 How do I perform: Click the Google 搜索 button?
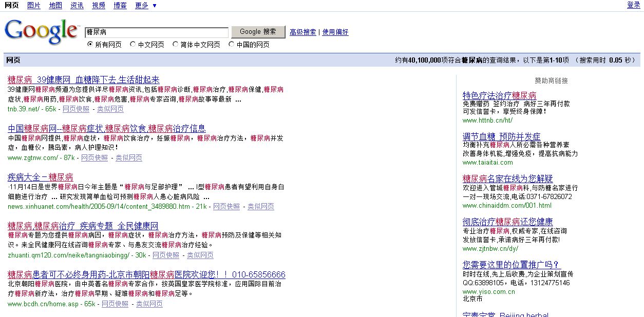258,32
